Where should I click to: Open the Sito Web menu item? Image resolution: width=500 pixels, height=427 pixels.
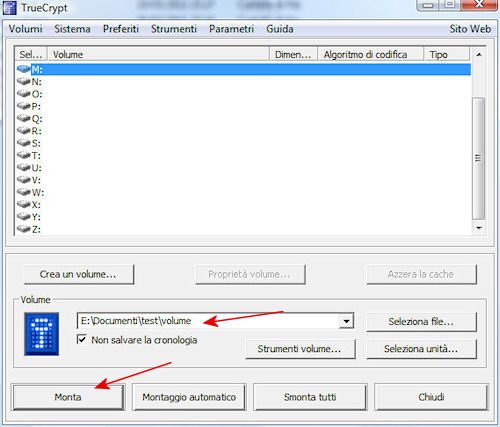470,29
